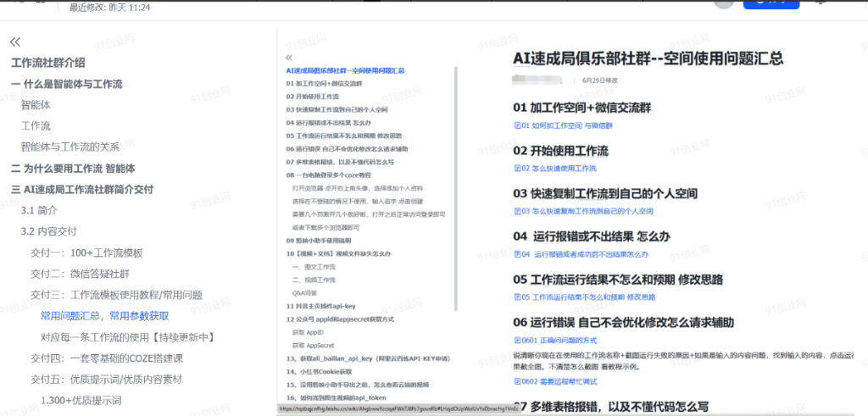Jump to 工作流社群介绍 in the outline
Screen dimensions: 868x416
point(48,63)
